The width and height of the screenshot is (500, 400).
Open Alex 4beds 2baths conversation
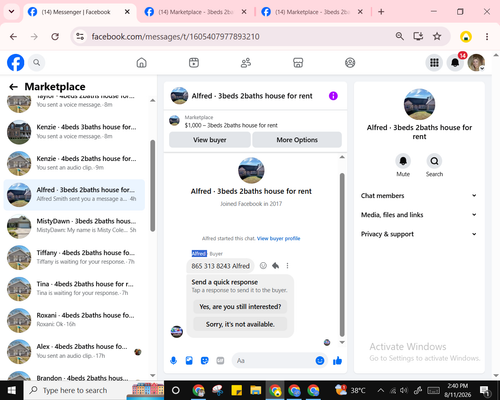point(74,351)
